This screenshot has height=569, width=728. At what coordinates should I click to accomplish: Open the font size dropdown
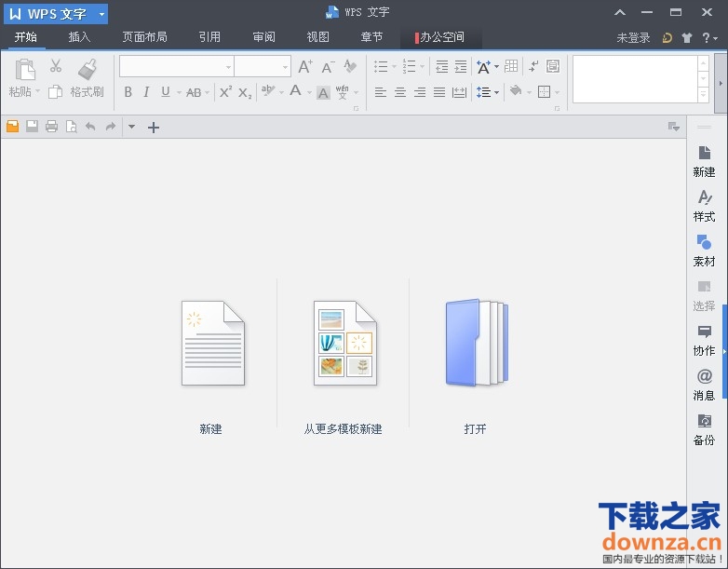point(286,67)
